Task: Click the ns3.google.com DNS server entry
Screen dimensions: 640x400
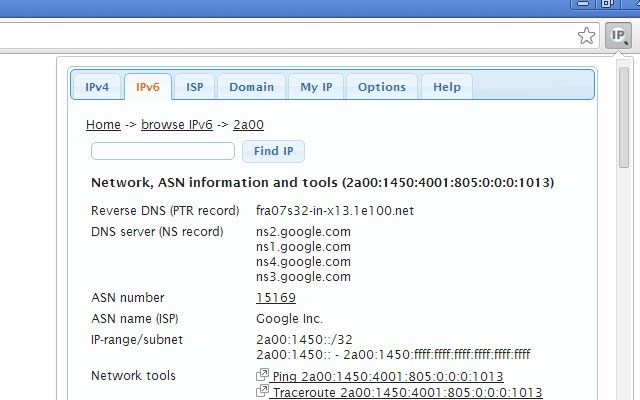Action: coord(303,277)
